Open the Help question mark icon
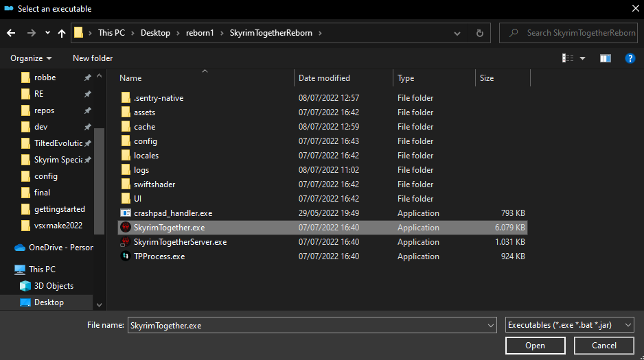Image resolution: width=644 pixels, height=360 pixels. point(630,58)
